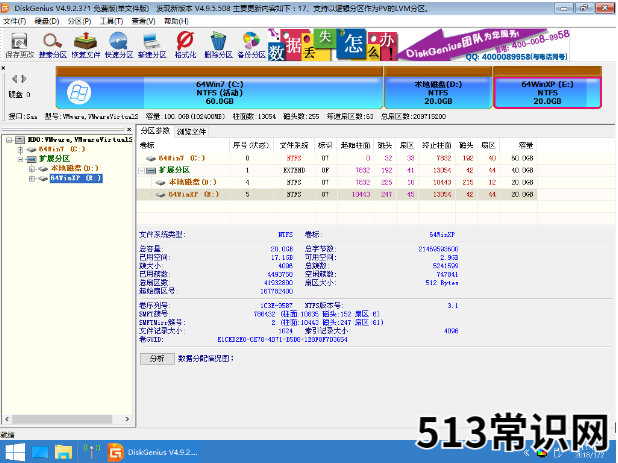
Task: Expand the 64Win7 (C:) tree node
Action: click(x=20, y=149)
